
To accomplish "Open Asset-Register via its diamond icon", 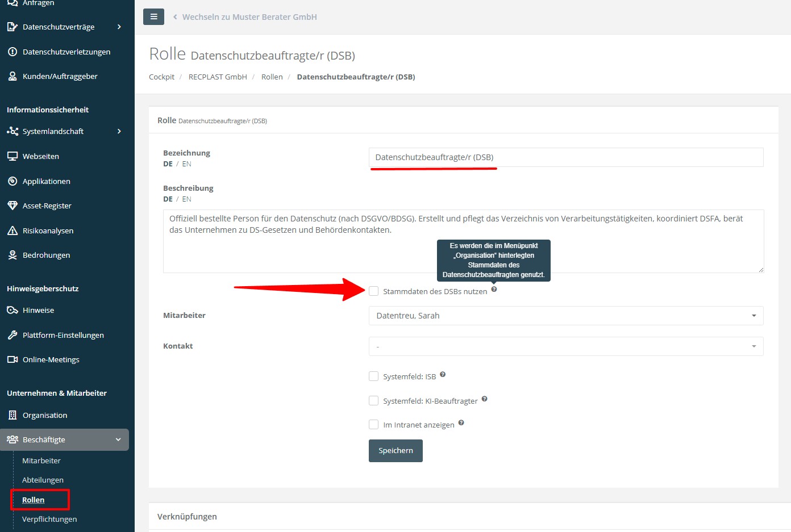I will [13, 206].
